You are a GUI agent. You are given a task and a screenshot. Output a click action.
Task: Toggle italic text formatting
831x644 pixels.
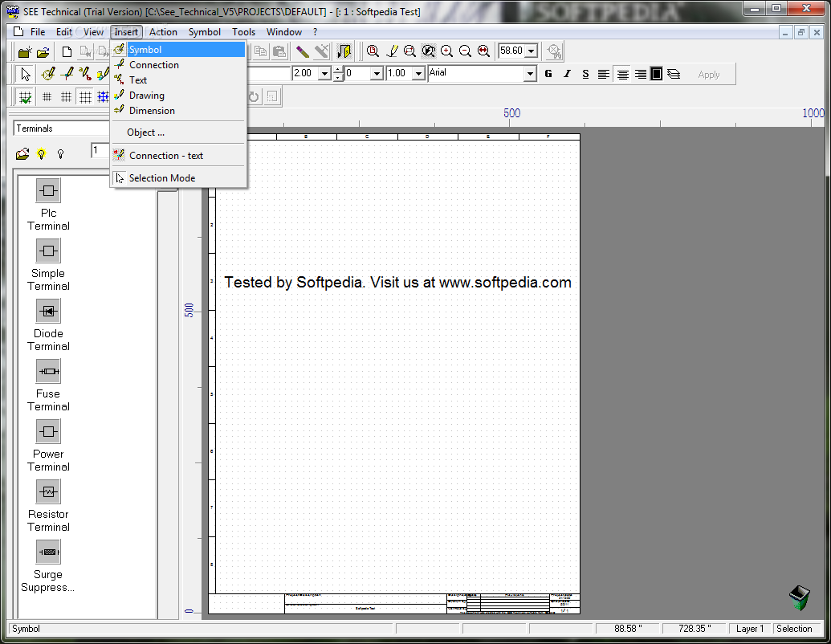click(567, 74)
